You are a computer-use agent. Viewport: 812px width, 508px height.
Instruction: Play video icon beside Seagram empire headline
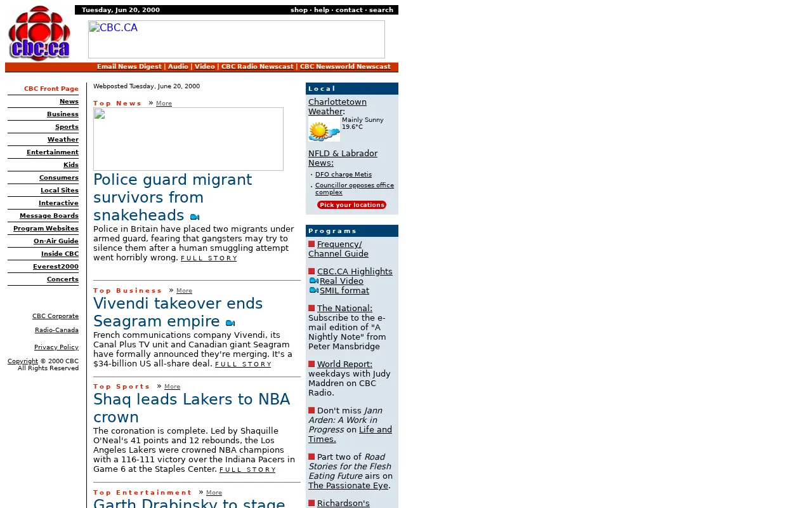pyautogui.click(x=230, y=323)
